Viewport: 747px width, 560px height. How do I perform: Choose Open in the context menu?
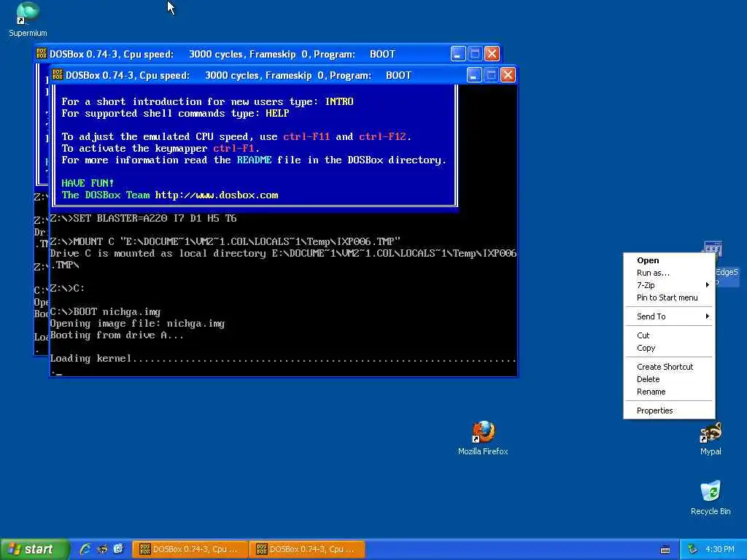(x=669, y=260)
